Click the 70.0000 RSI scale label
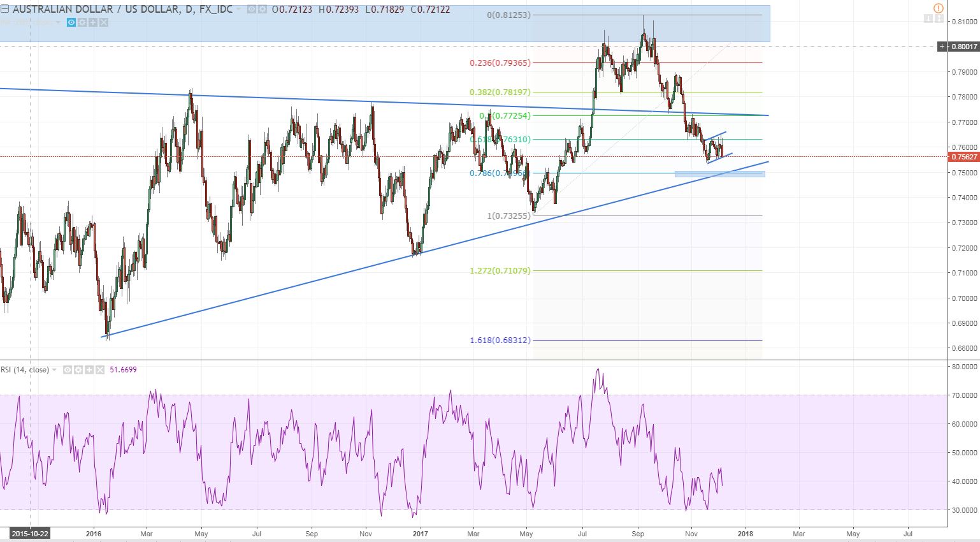Viewport: 980px width, 542px height. [x=963, y=395]
